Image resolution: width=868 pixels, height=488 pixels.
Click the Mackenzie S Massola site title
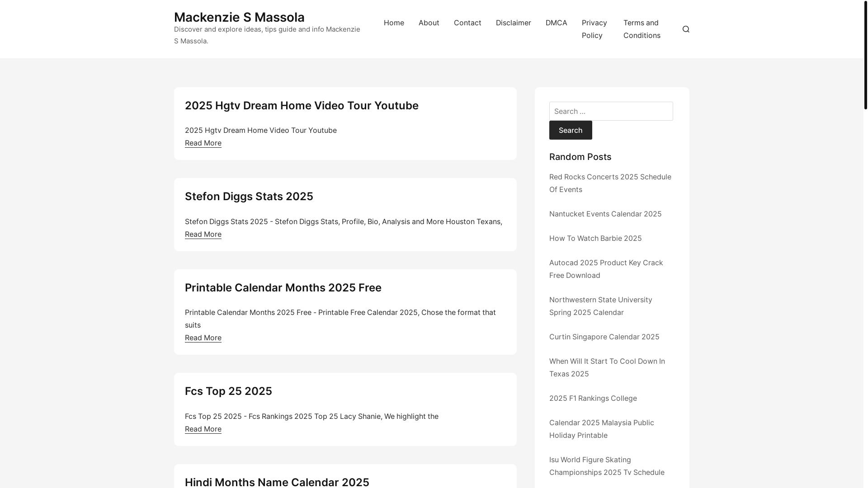point(239,17)
